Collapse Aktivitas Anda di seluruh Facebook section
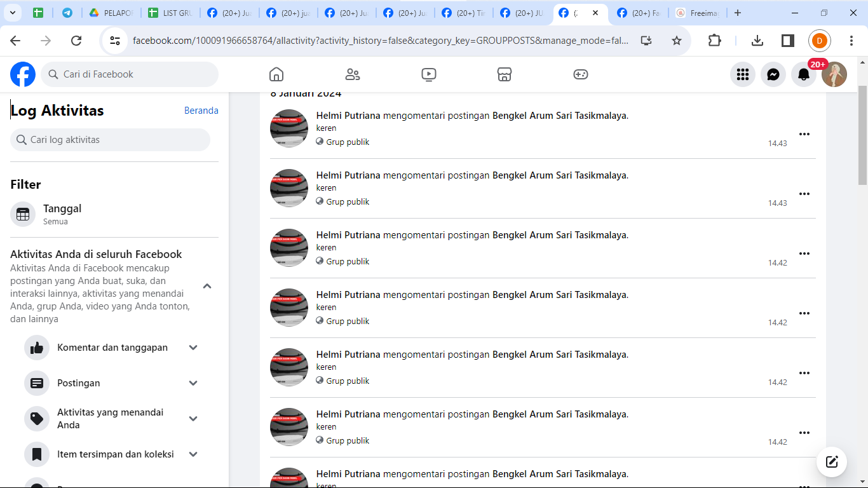The image size is (868, 488). [x=207, y=287]
